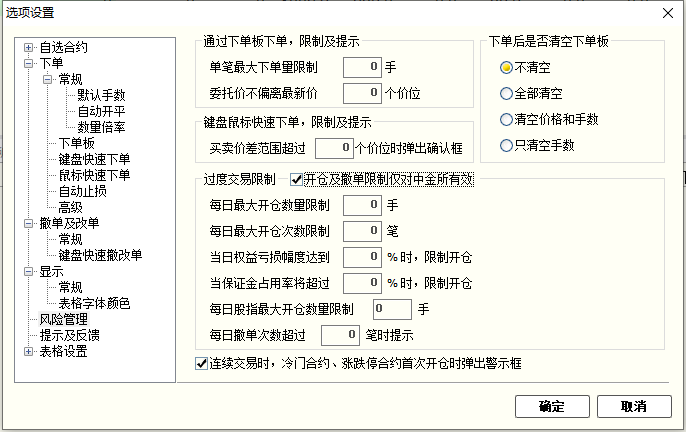Select the 不清空 radio option
Image resolution: width=686 pixels, height=432 pixels.
pos(506,67)
